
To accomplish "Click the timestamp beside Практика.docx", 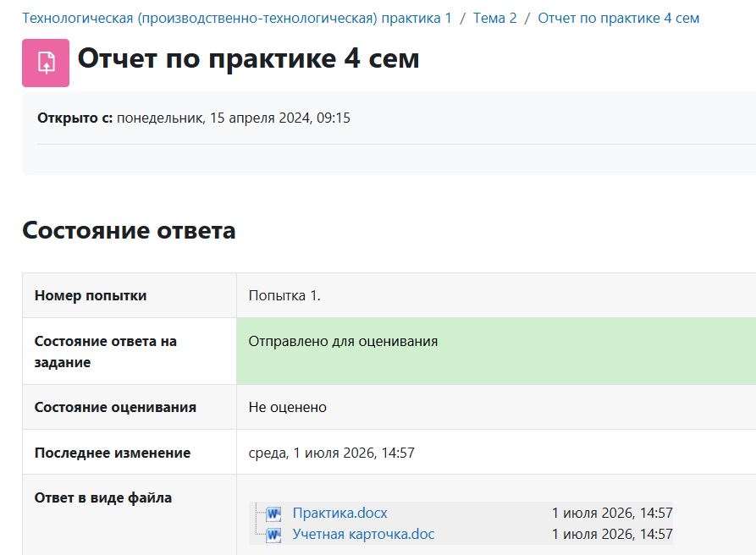I will point(612,513).
